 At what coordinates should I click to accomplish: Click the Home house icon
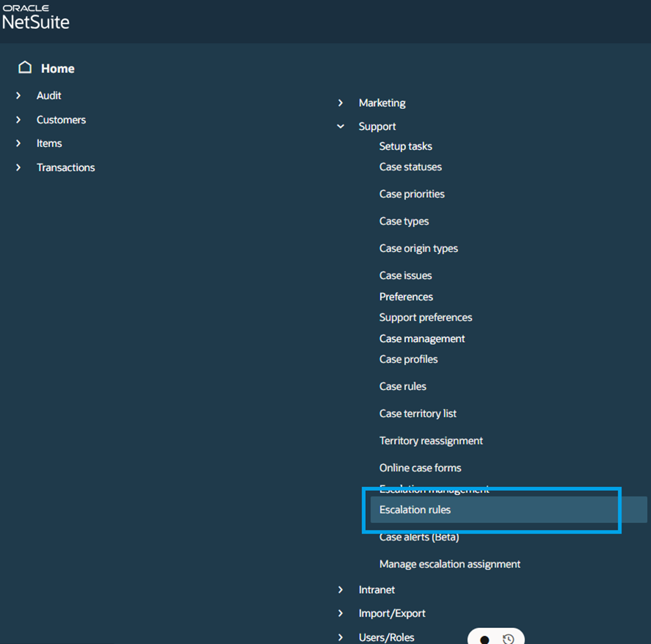coord(25,67)
